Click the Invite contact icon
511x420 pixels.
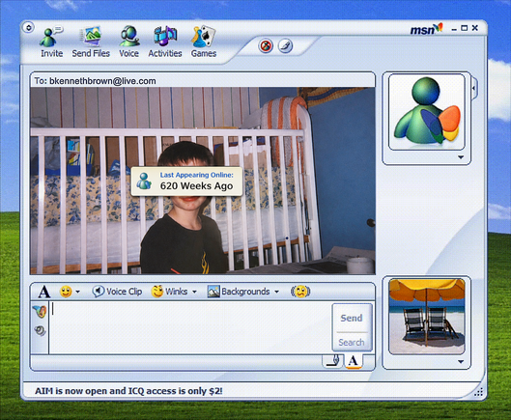pyautogui.click(x=51, y=42)
